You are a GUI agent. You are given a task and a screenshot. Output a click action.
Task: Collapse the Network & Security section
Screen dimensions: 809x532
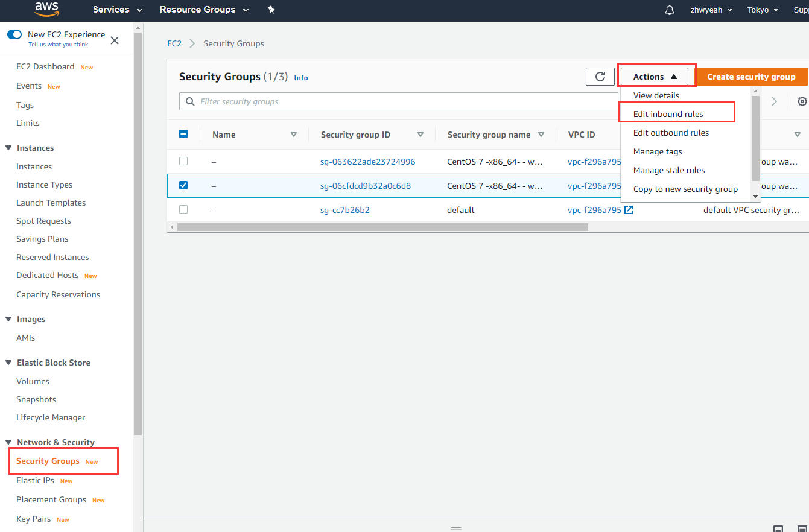pyautogui.click(x=9, y=442)
